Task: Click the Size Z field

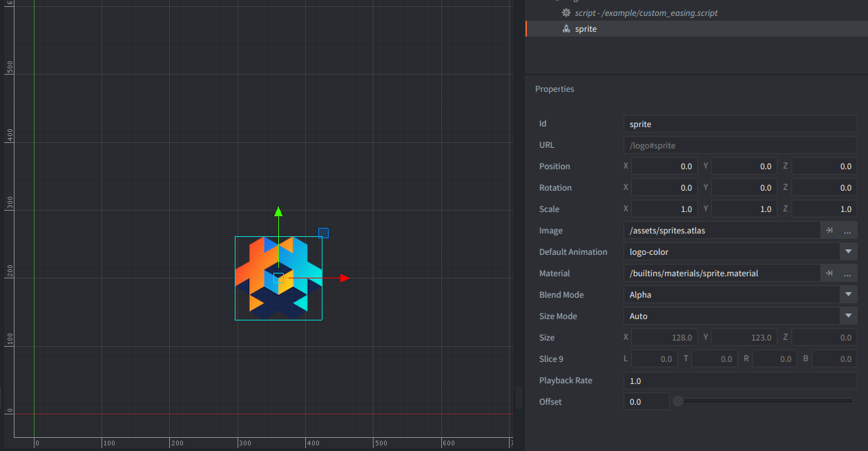Action: 824,338
